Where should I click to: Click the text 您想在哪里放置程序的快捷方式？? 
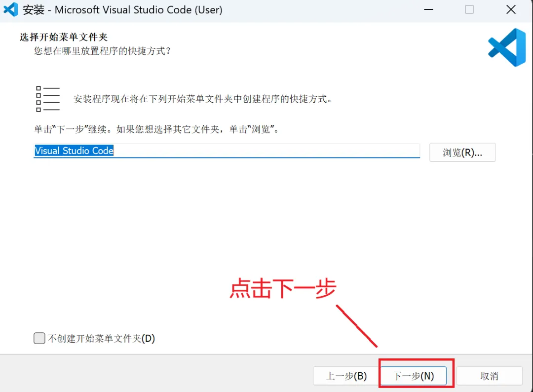click(x=102, y=51)
